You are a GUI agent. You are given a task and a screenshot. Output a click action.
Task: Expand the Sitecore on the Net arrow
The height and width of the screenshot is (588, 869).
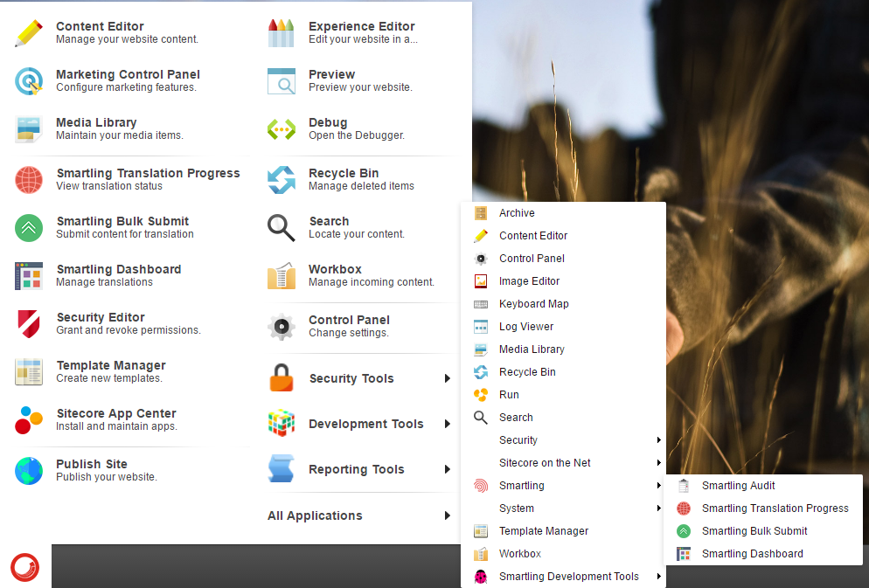tap(658, 462)
